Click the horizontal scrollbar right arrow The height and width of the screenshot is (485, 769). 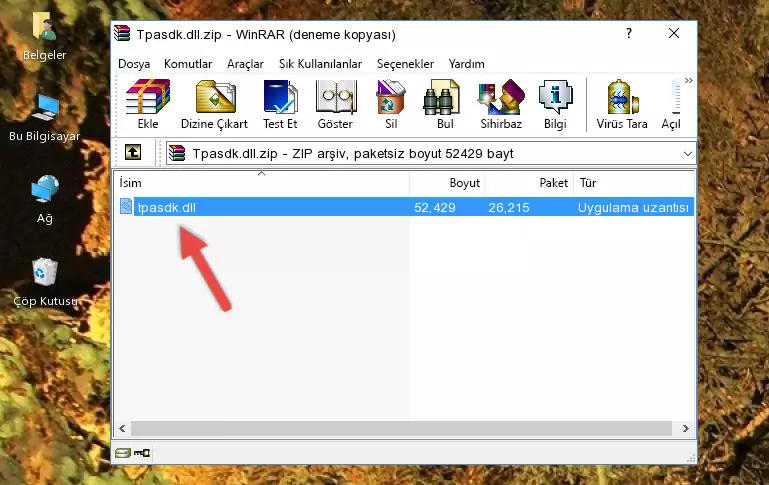click(685, 429)
